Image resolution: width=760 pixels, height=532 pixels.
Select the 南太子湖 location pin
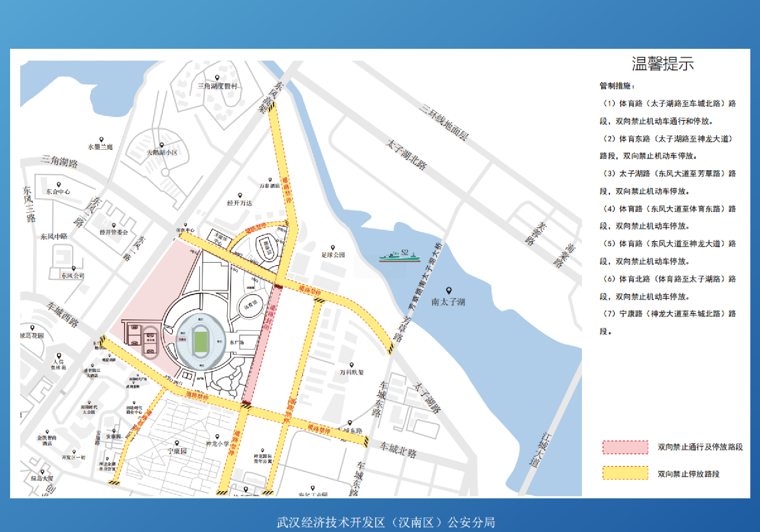[x=449, y=290]
